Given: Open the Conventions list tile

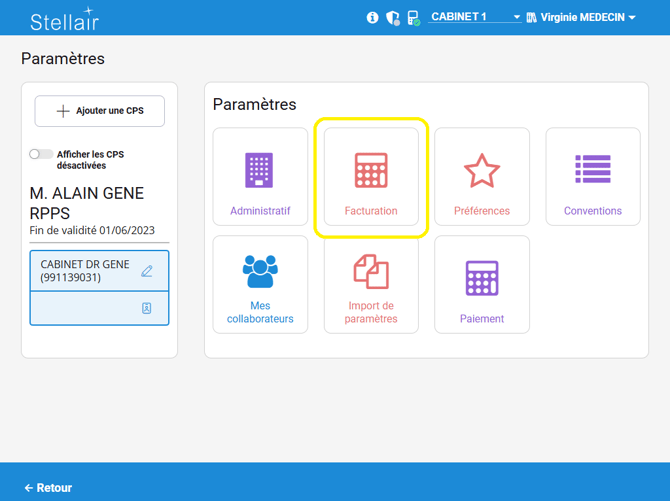Looking at the screenshot, I should click(592, 176).
